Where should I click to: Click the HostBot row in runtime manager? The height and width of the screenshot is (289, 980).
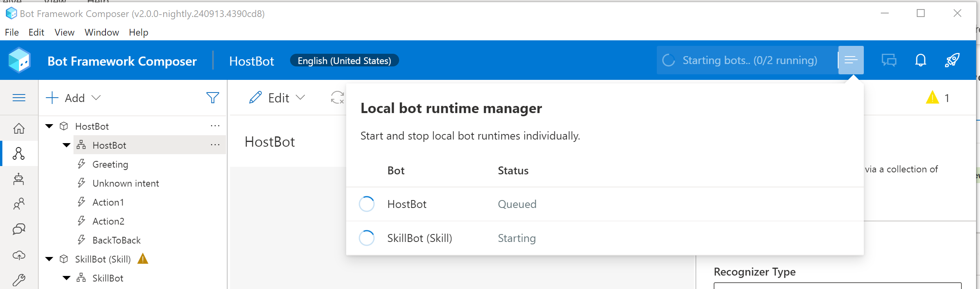tap(605, 204)
